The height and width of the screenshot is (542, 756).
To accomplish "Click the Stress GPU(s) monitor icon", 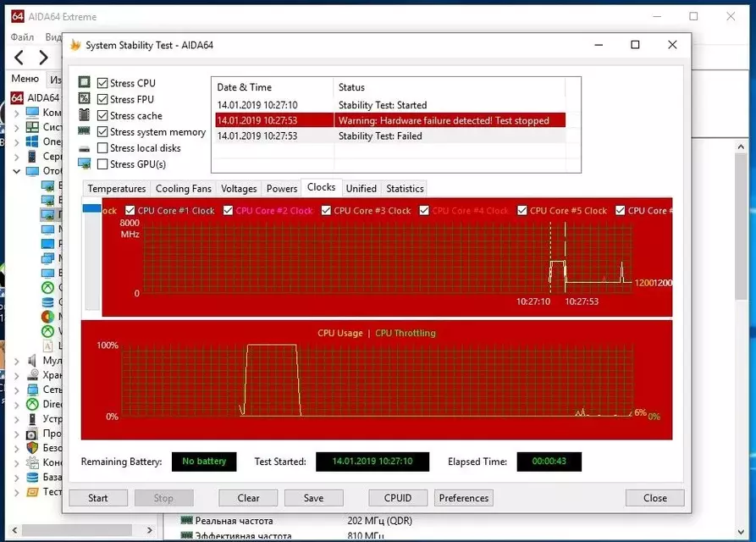I will (85, 164).
